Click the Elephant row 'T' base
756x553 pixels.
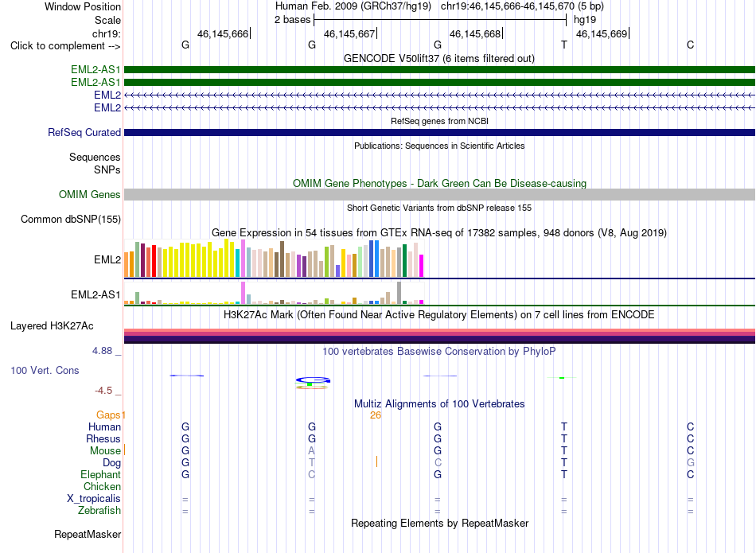tap(564, 474)
